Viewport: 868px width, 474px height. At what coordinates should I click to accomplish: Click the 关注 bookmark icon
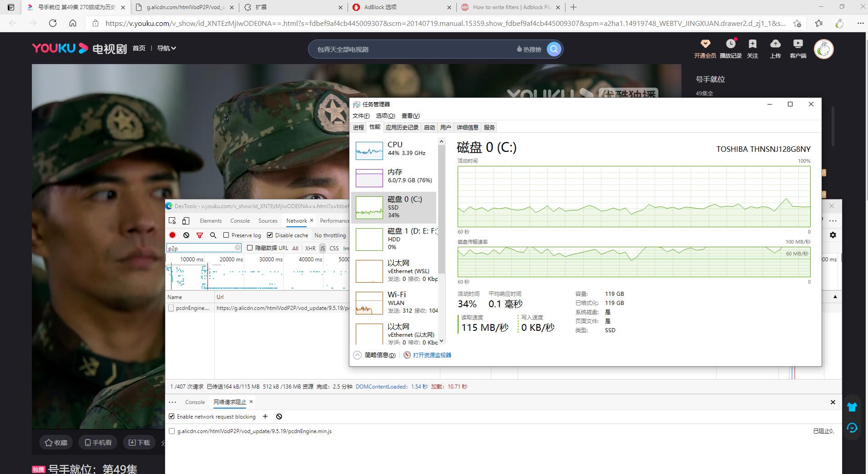752,44
